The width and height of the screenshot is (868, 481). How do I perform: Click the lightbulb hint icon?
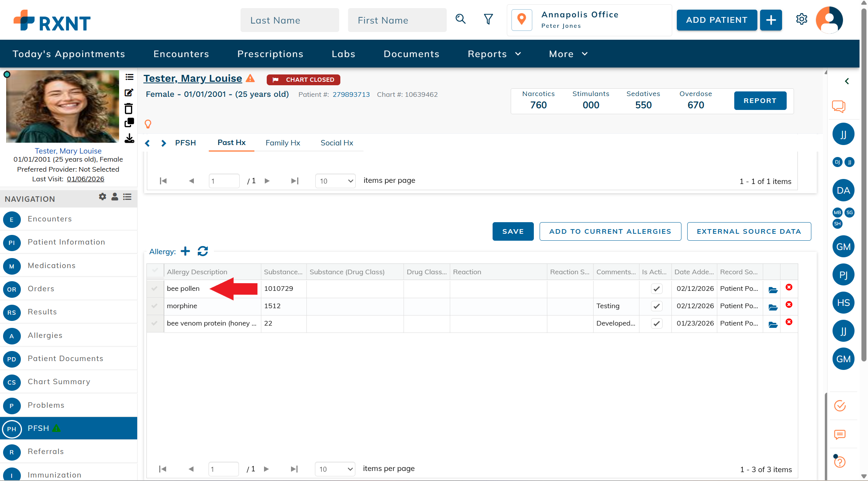coord(148,124)
